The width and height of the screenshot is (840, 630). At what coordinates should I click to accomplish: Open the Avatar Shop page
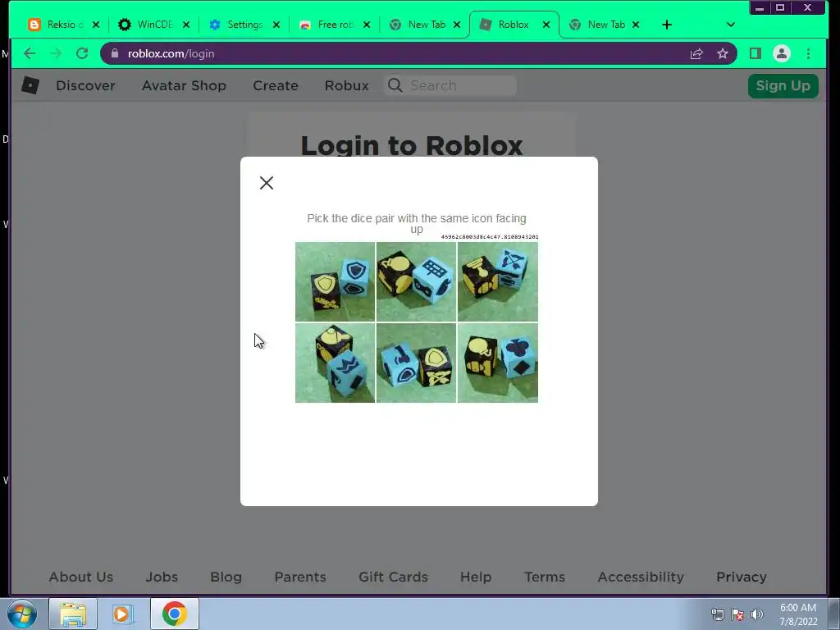point(184,85)
